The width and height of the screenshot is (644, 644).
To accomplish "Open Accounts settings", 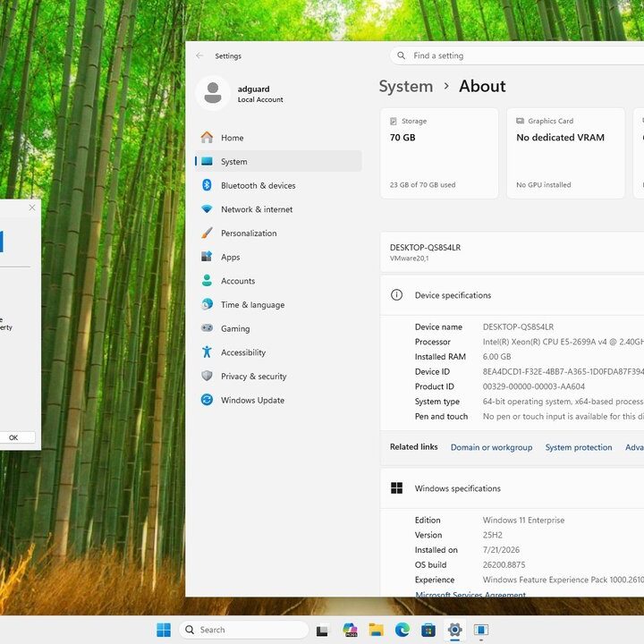I will (278, 281).
